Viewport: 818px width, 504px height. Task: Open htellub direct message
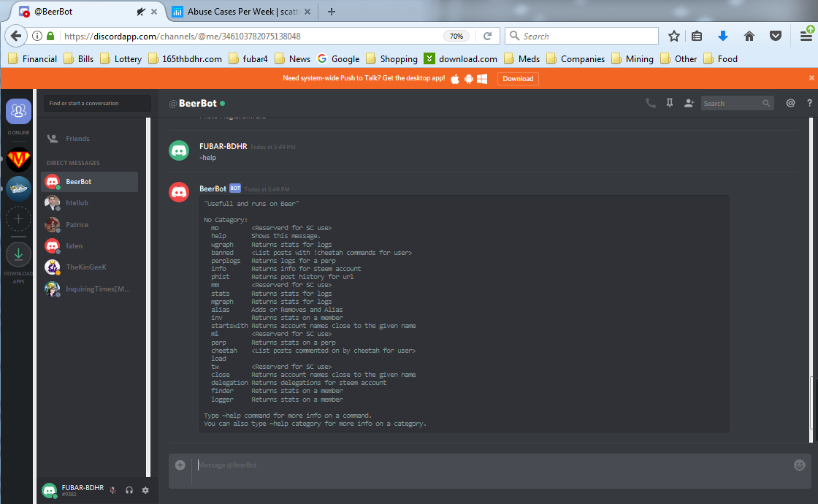click(x=90, y=203)
